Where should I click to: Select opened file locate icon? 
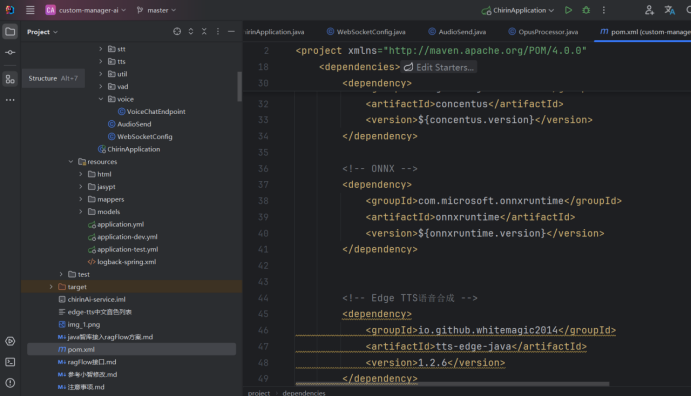click(x=177, y=31)
